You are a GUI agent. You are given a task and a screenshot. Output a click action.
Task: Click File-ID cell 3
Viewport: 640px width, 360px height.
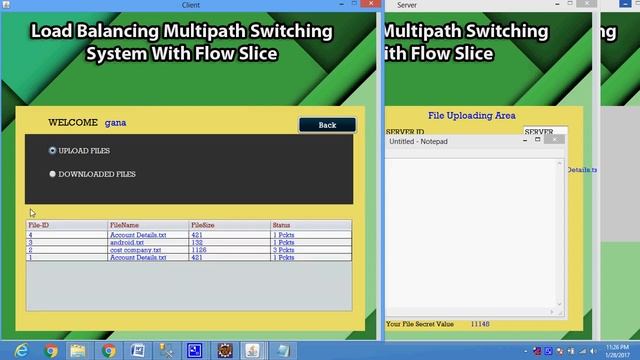[x=67, y=242]
